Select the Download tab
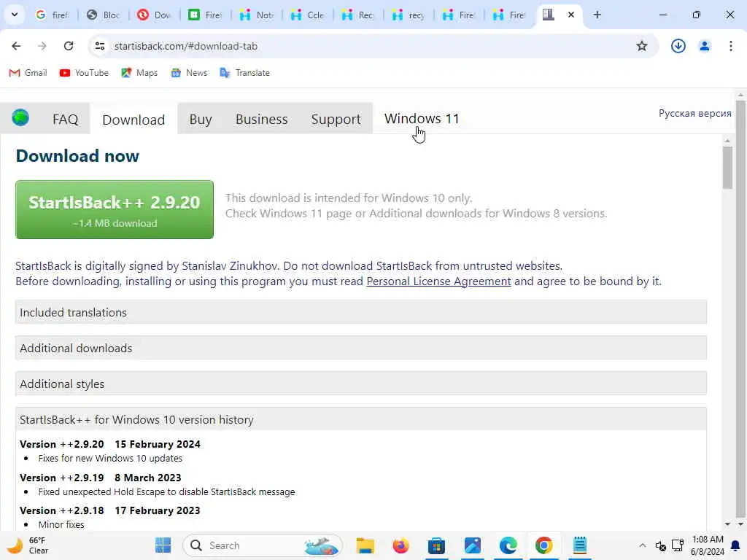 133,119
